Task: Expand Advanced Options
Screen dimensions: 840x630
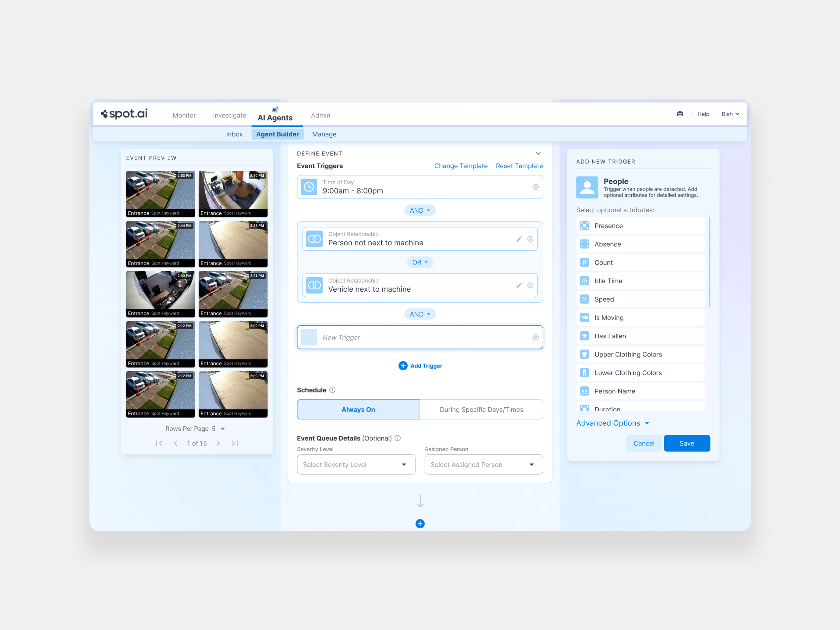Action: [612, 423]
